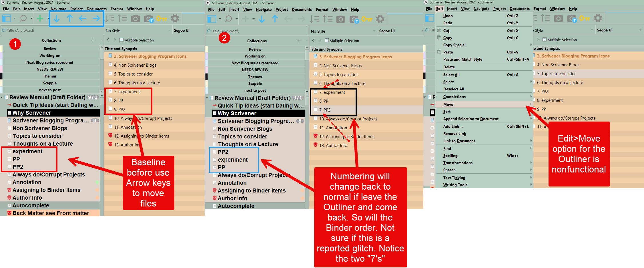
Task: Click the yellow key icon in middle window
Action: (367, 19)
